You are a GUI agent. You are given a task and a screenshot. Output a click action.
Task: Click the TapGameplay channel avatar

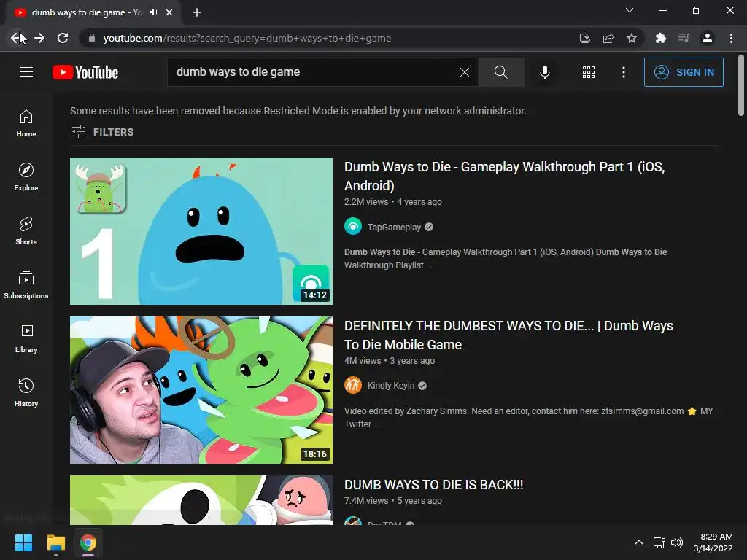(353, 226)
